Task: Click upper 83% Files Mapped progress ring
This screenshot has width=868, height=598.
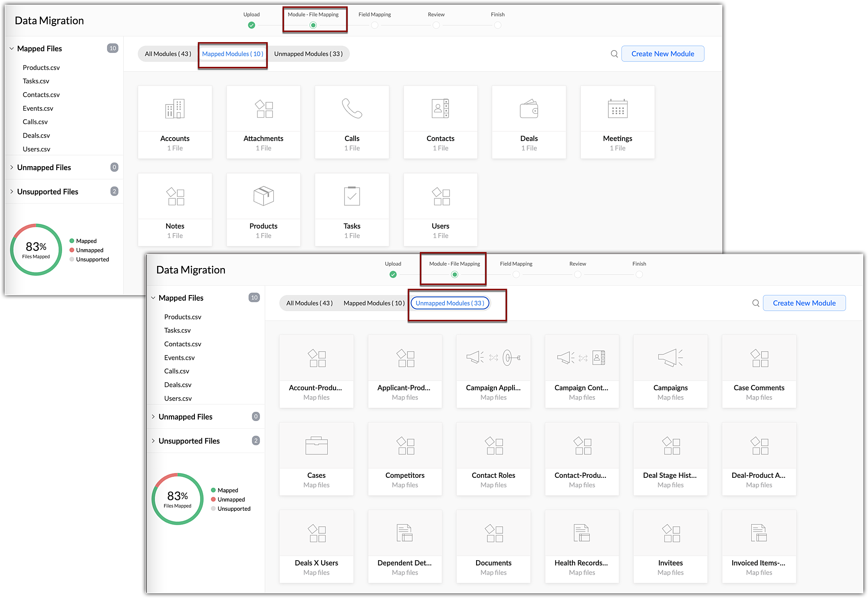Action: tap(36, 250)
